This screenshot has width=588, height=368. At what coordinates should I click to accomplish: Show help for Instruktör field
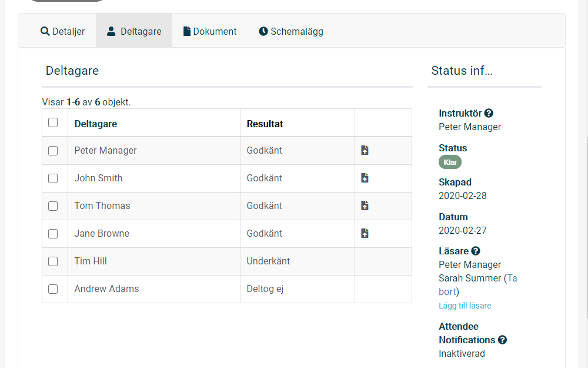(489, 113)
